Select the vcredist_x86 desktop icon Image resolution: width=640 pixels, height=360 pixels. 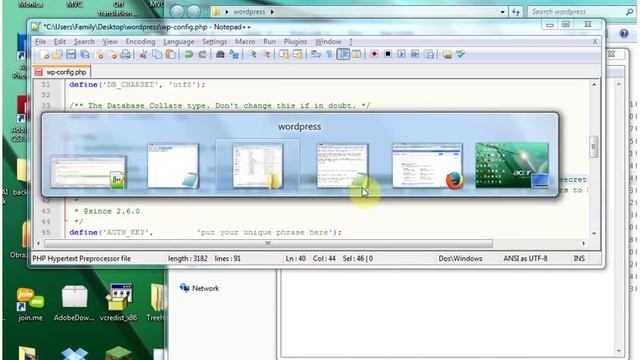coord(118,302)
